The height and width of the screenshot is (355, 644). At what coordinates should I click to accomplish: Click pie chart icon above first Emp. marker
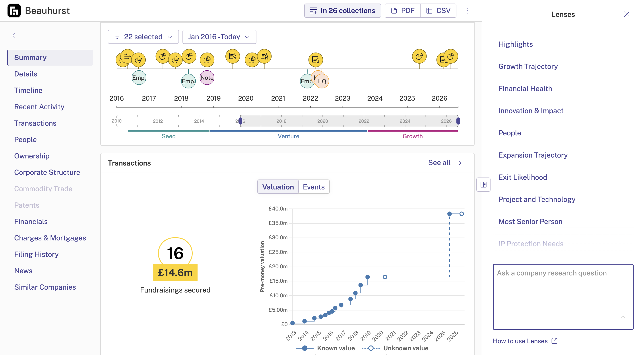pyautogui.click(x=138, y=60)
